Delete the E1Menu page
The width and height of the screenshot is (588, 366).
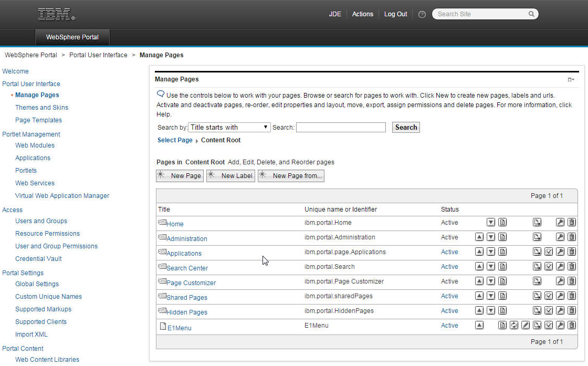click(x=572, y=325)
